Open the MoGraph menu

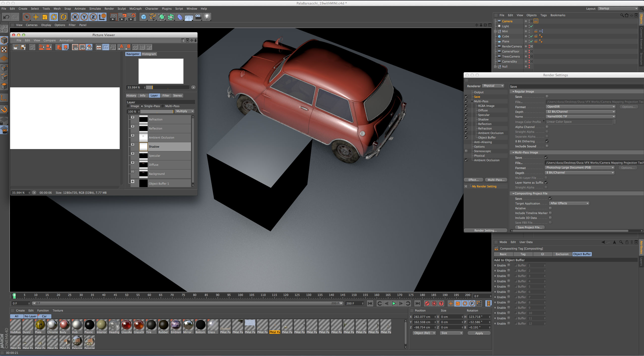click(x=135, y=9)
